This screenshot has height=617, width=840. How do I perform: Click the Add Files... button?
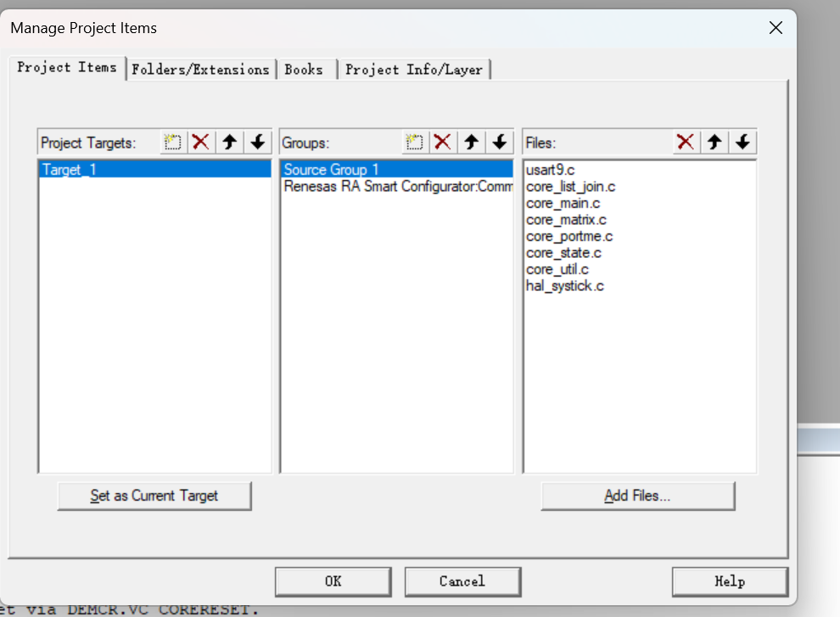pyautogui.click(x=637, y=496)
